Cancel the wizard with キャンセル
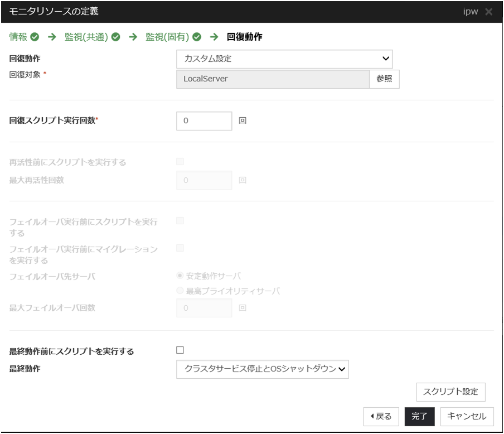The width and height of the screenshot is (504, 434). [x=467, y=416]
